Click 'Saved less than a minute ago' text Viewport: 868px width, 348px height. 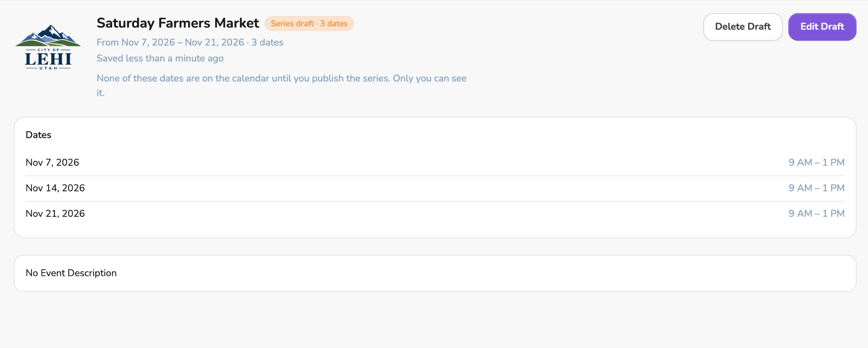click(160, 58)
